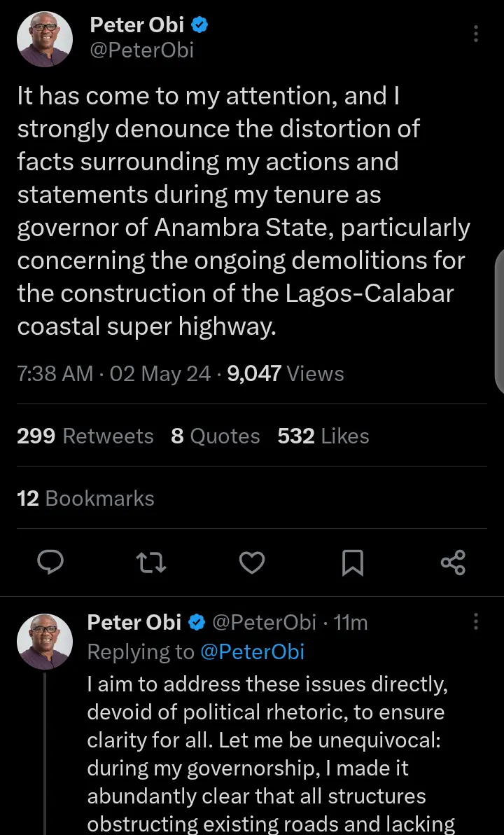Tap the verified badge in the reply header
This screenshot has width=504, height=835.
(197, 622)
